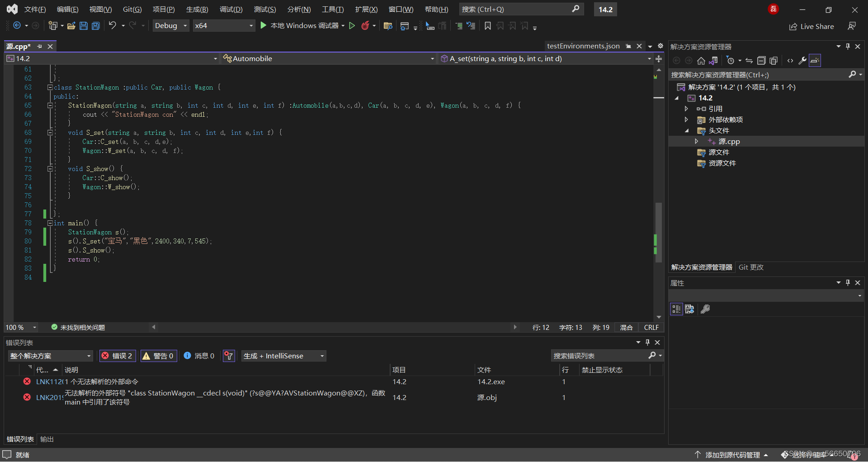Click the Home icon in Solution Explorer

(701, 60)
